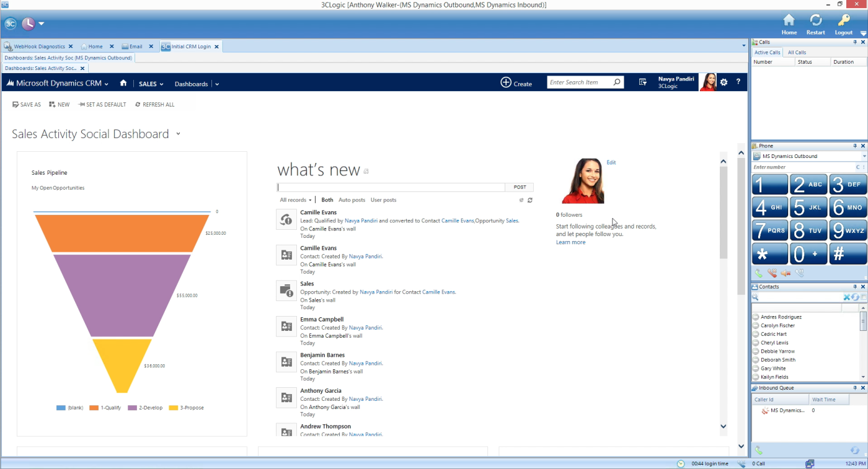Open the tab list dropdown arrow at the right end of the tab strip

coord(744,46)
